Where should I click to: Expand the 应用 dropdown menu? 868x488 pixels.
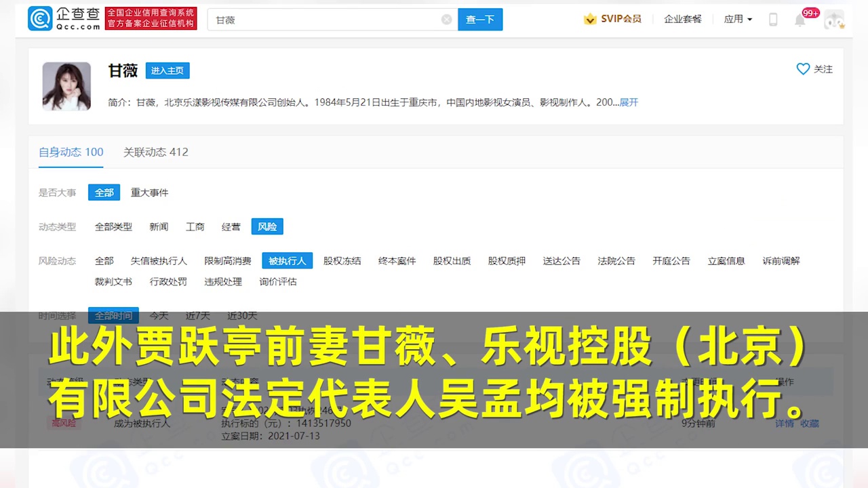(738, 19)
